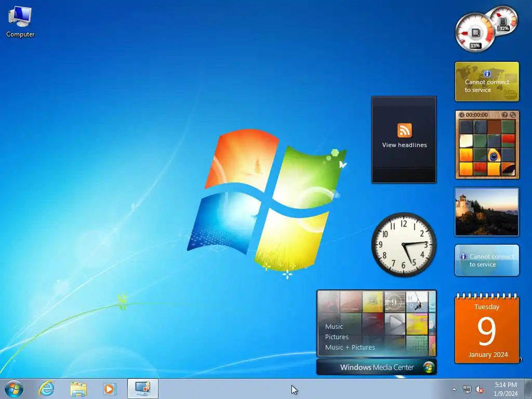
Task: Click the puzzle tile showing the toucan eye
Action: (494, 156)
